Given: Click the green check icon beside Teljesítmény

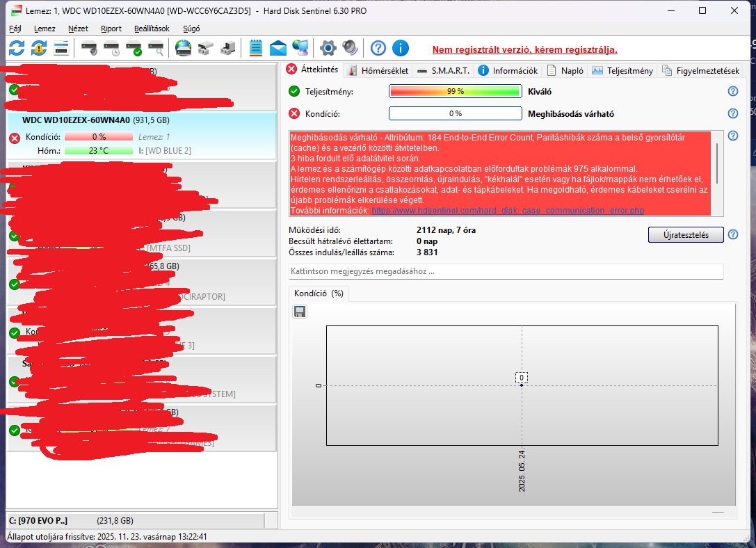Looking at the screenshot, I should coord(294,91).
